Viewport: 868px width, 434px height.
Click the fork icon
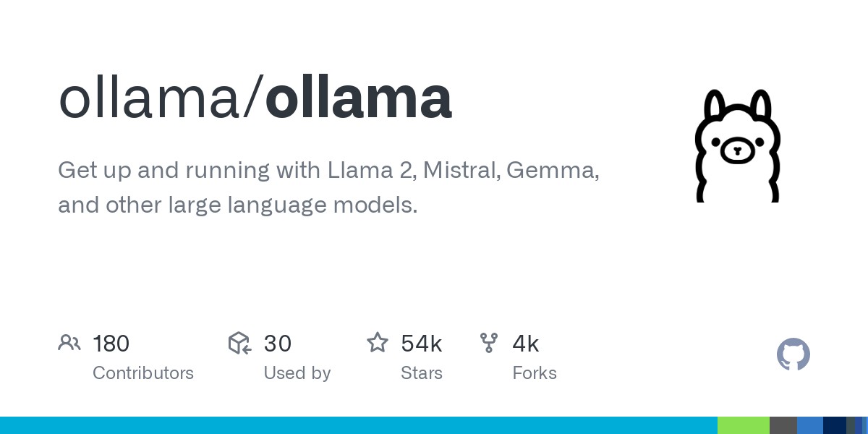tap(489, 343)
